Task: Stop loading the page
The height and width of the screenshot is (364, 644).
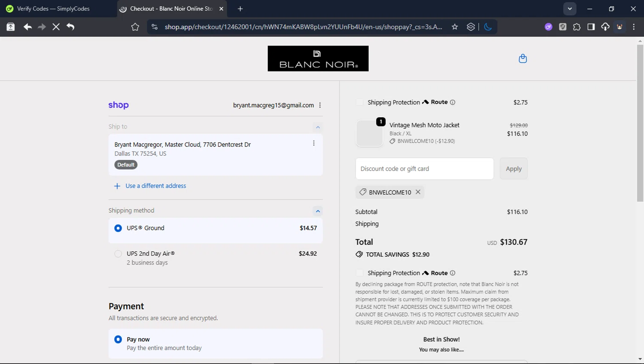Action: tap(56, 27)
